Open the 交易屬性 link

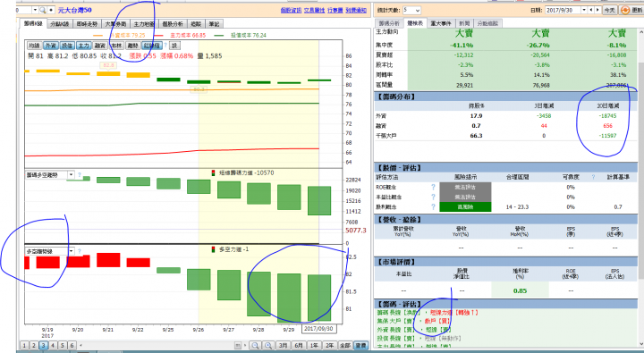[315, 10]
